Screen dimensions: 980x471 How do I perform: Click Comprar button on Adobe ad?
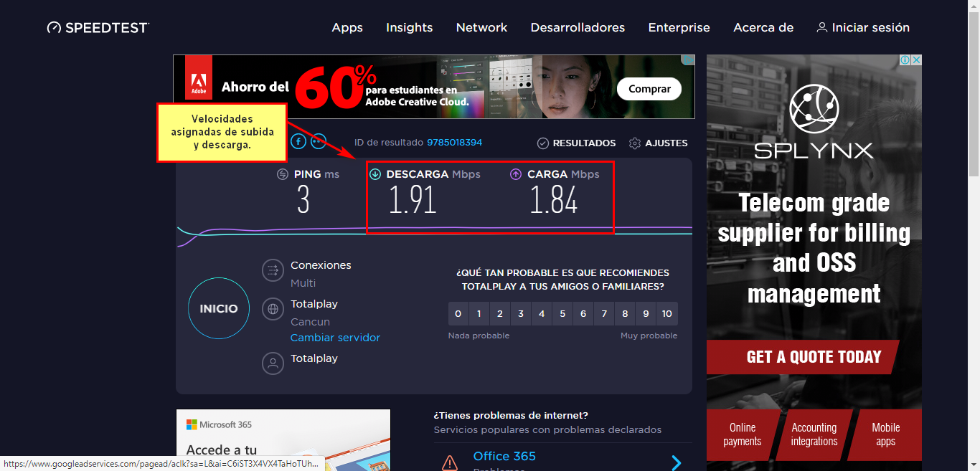click(649, 89)
